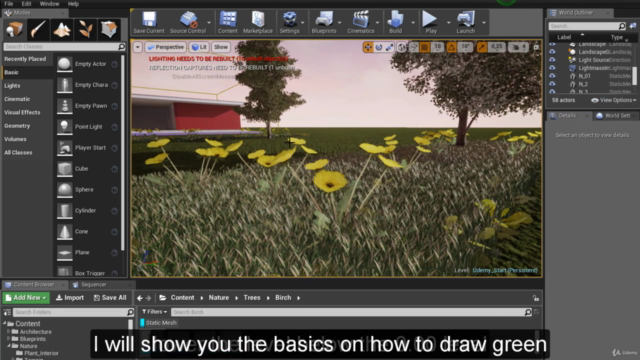Open the Edit menu
Screen dimensions: 640x360
(27, 4)
